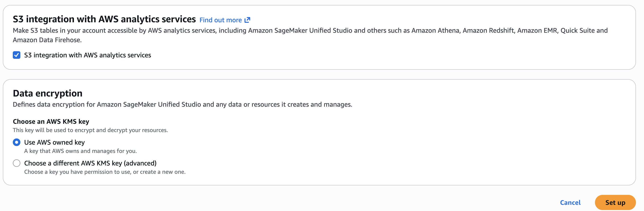This screenshot has width=644, height=211.
Task: Click the "Choose a different AWS KMS key (advanced)" label
Action: coord(90,163)
